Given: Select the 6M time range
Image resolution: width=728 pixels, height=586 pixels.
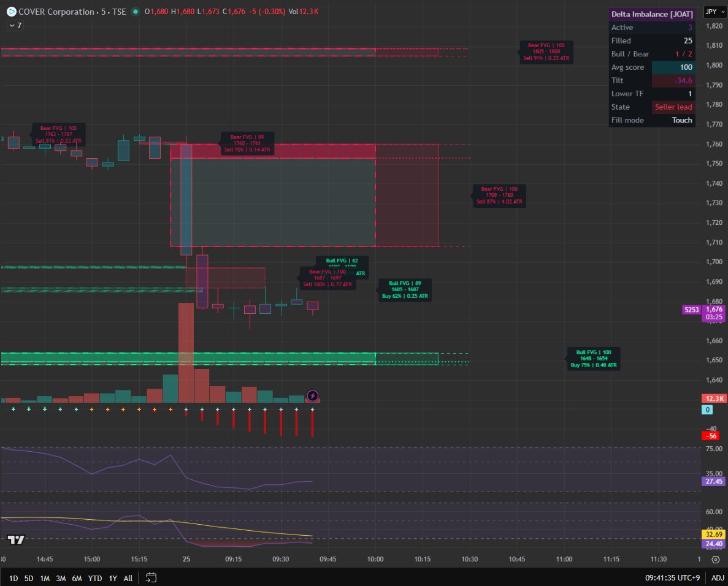Looking at the screenshot, I should pyautogui.click(x=77, y=578).
